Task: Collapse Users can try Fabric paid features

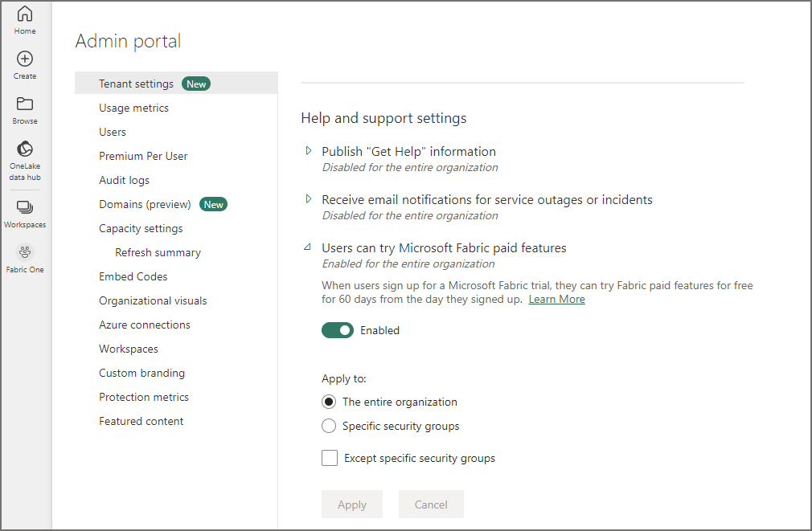Action: pyautogui.click(x=308, y=247)
